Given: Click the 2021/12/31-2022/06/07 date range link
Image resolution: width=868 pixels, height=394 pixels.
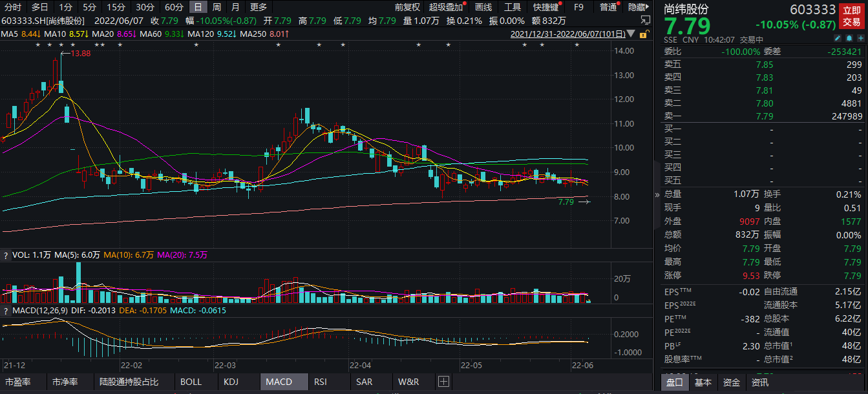Looking at the screenshot, I should 568,34.
